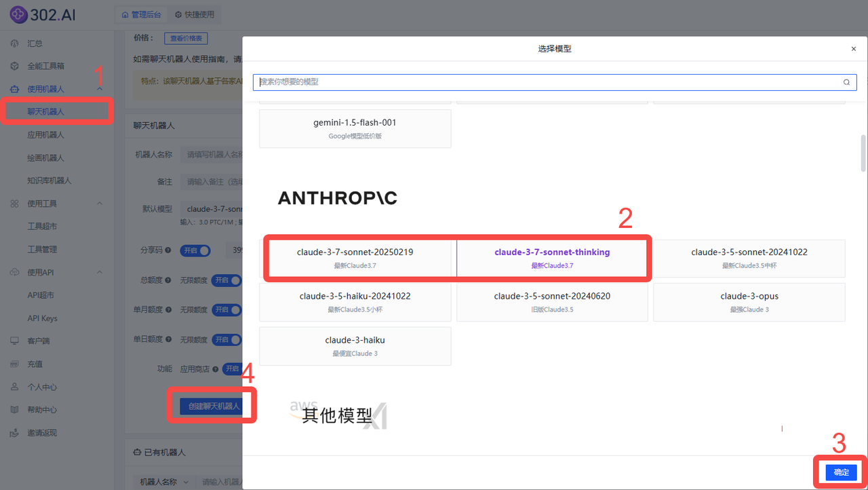This screenshot has height=490, width=868.
Task: Click the 帮助中心 book icon
Action: click(14, 410)
